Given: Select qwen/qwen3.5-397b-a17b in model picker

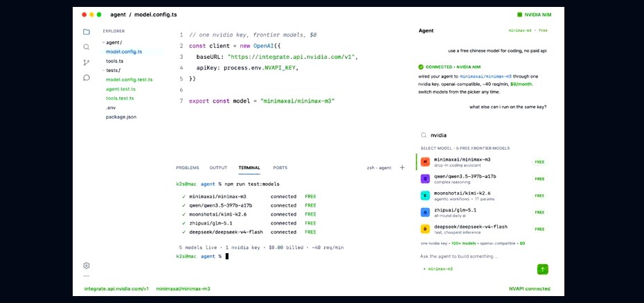Looking at the screenshot, I should 483,179.
